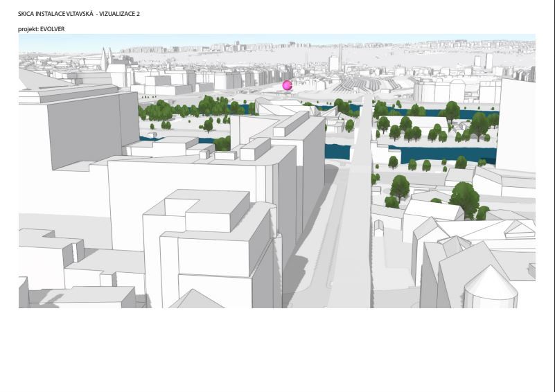Click the round tower with conical roof
The image size is (555, 392).
point(491,287)
